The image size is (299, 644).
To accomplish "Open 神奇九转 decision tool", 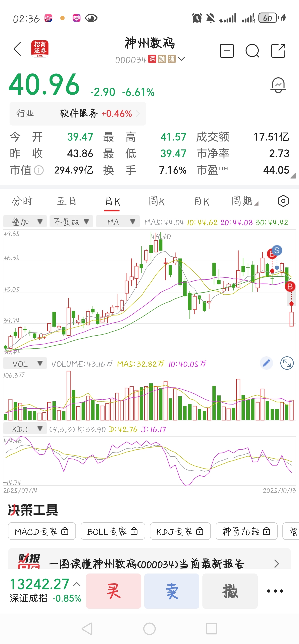I will point(247,531).
